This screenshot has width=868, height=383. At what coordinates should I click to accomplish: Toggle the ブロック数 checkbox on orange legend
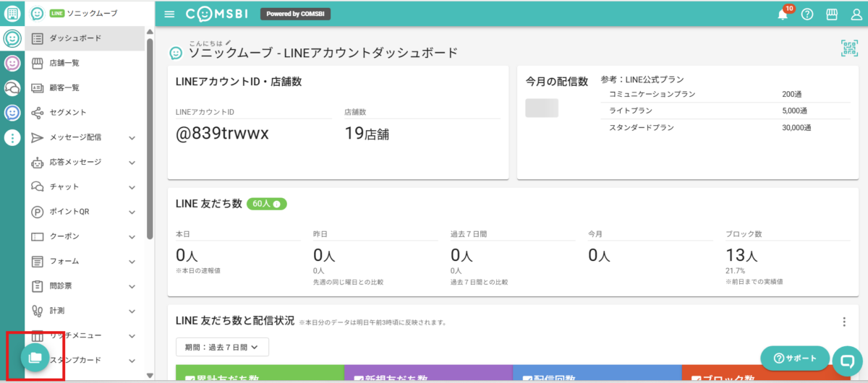pos(697,378)
